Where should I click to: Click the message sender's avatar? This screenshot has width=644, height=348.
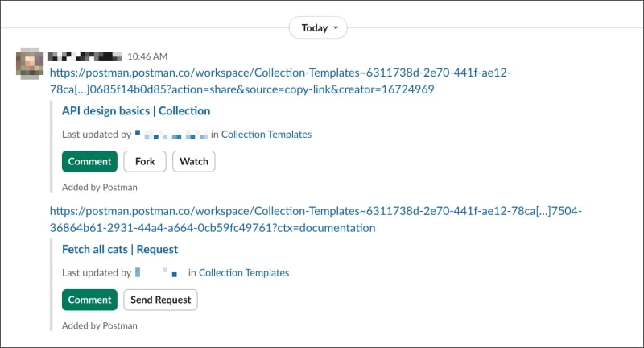click(30, 64)
